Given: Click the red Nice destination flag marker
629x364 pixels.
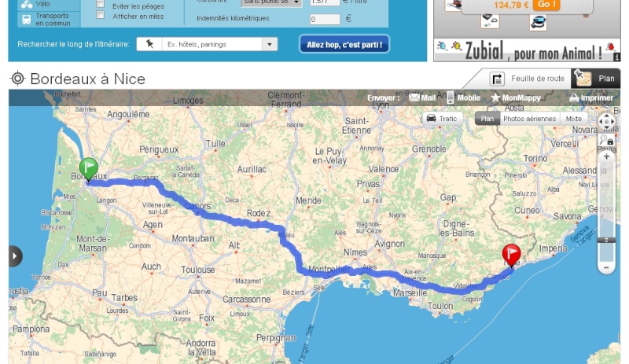Looking at the screenshot, I should (512, 256).
